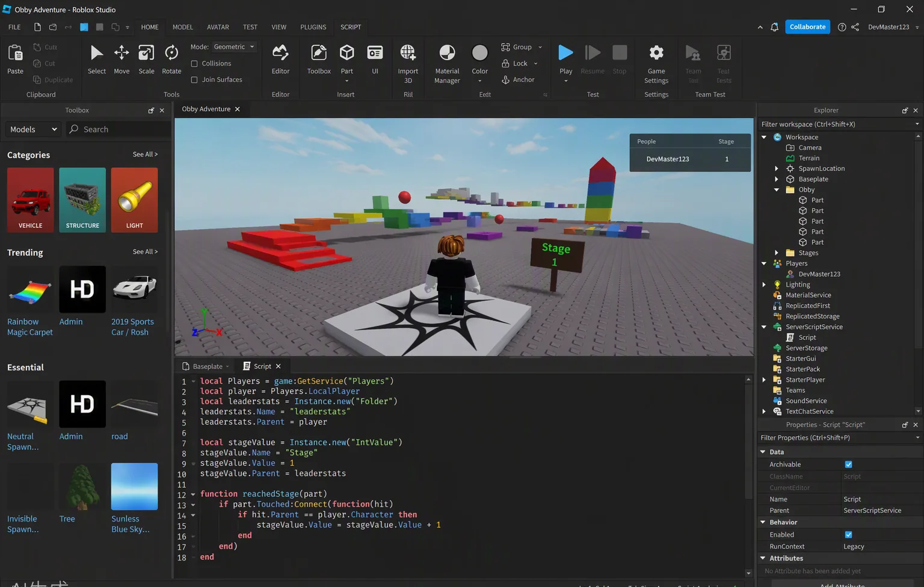The image size is (924, 587).
Task: Select the LIGHT category thumbnail
Action: click(134, 200)
